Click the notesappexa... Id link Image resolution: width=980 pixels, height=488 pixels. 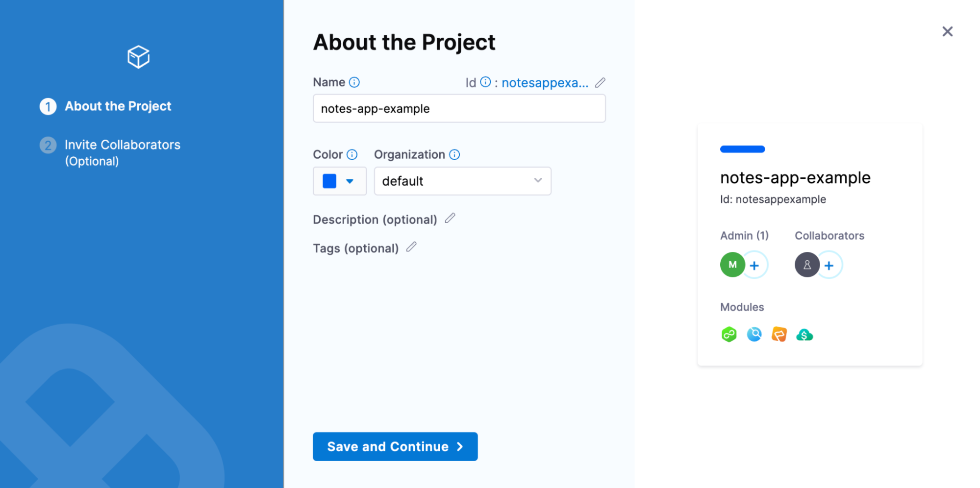click(x=545, y=82)
